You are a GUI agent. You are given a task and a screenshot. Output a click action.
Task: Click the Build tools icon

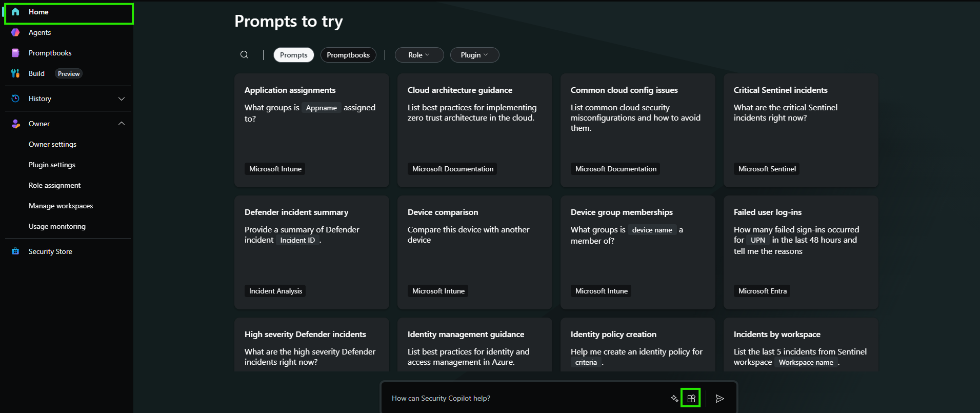click(x=15, y=73)
